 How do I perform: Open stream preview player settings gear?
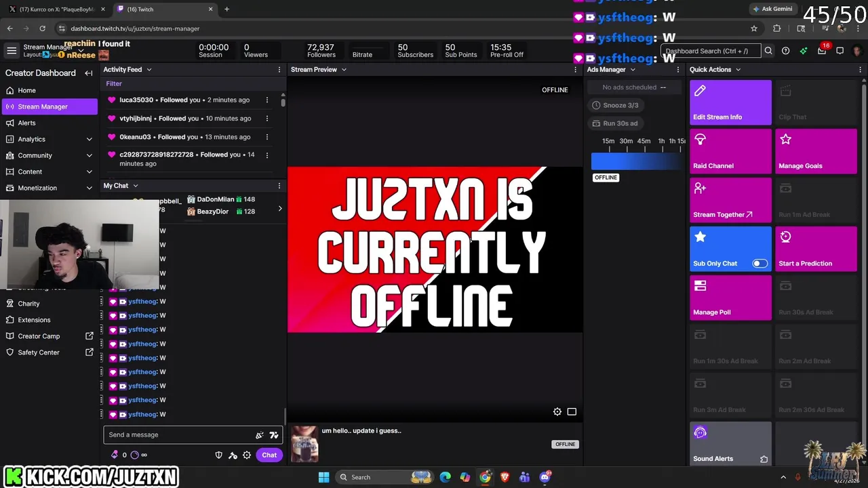(x=557, y=412)
